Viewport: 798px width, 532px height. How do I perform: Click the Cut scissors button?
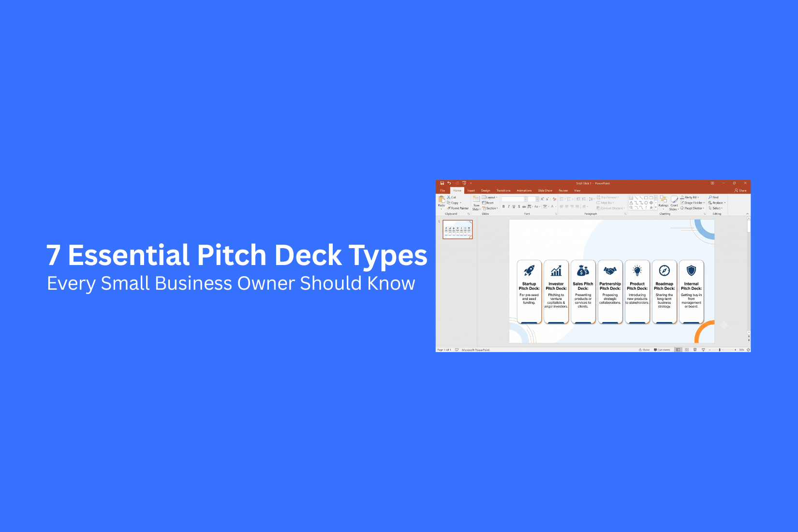[452, 197]
